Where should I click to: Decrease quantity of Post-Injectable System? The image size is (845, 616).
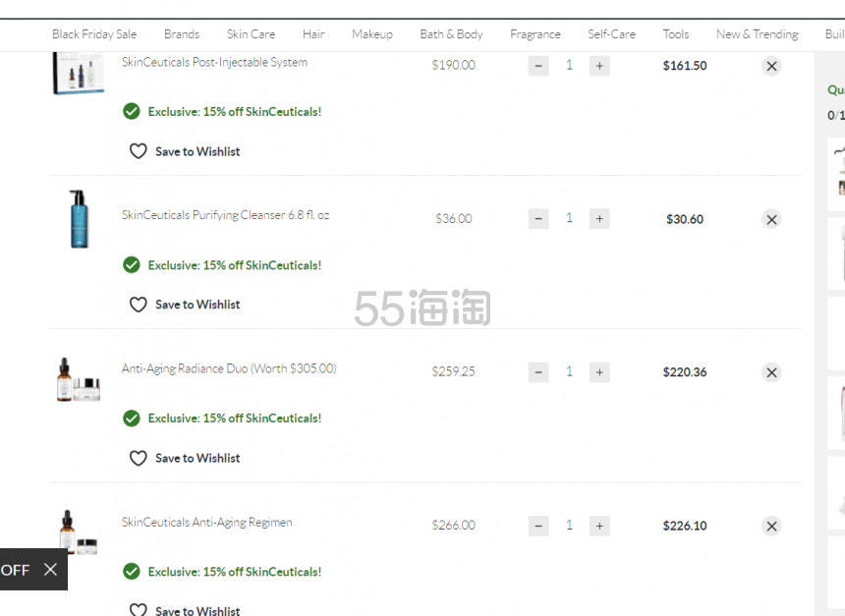point(538,66)
